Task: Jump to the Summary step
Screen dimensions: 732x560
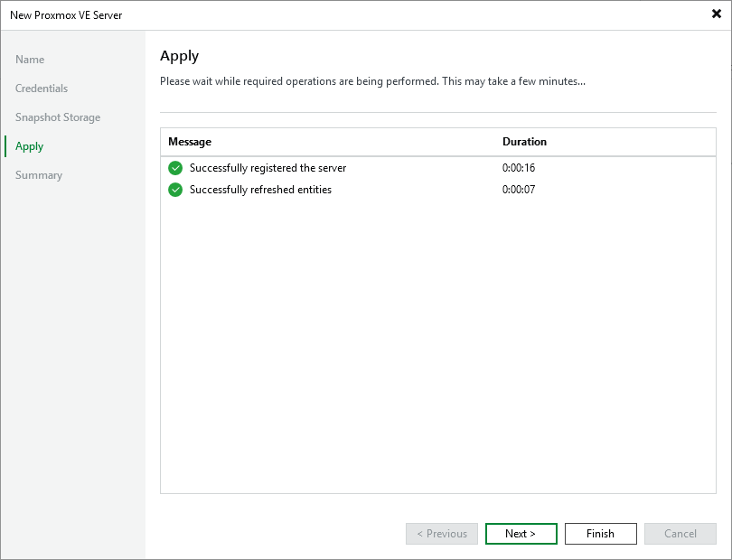Action: coord(39,174)
